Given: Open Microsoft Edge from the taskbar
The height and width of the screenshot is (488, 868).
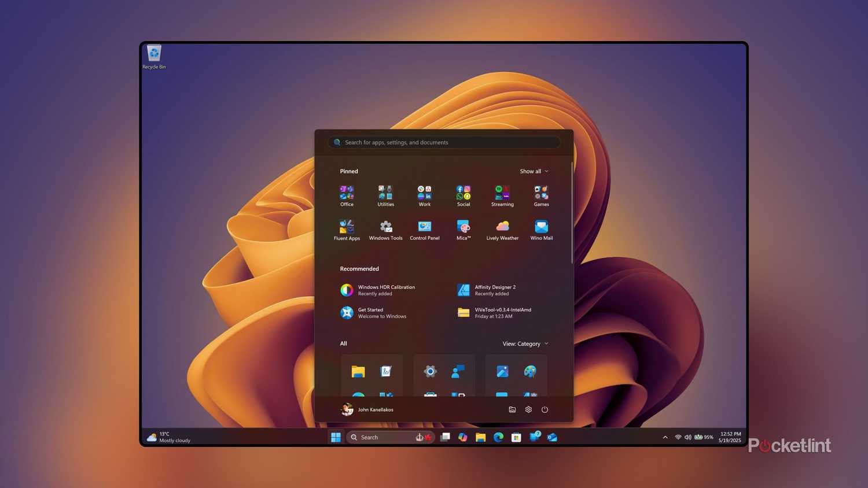Looking at the screenshot, I should coord(498,437).
